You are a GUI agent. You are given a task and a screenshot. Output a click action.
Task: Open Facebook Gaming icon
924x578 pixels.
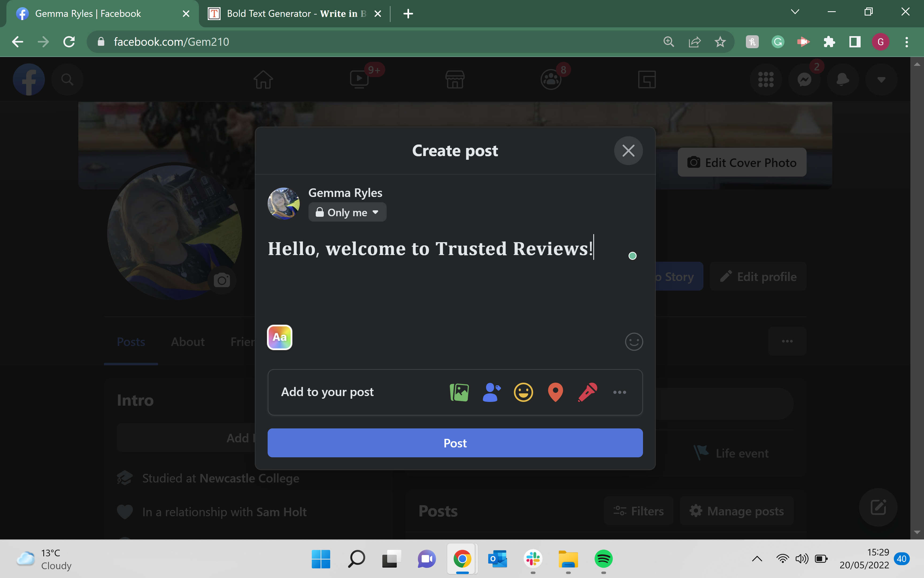pyautogui.click(x=647, y=79)
